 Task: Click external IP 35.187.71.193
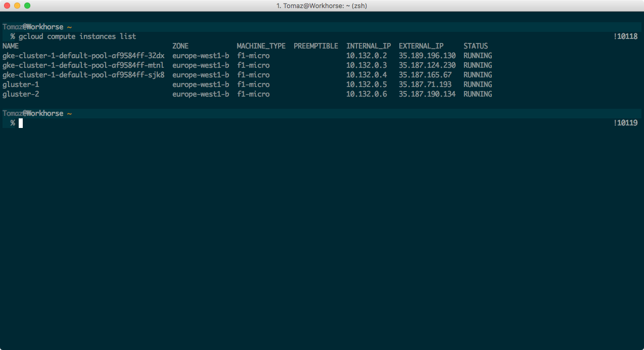point(425,84)
